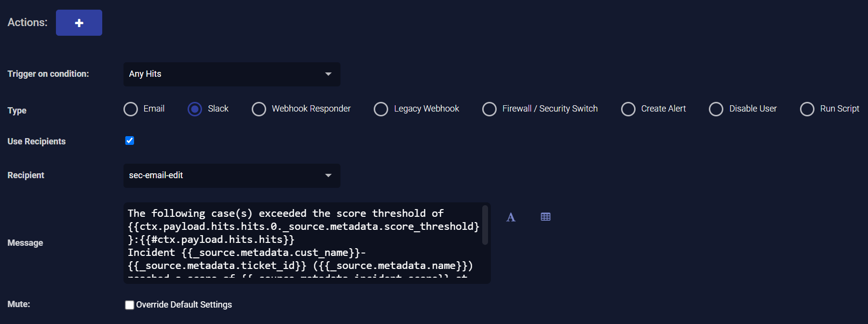Click the Override Default Settings label
868x324 pixels.
click(184, 305)
